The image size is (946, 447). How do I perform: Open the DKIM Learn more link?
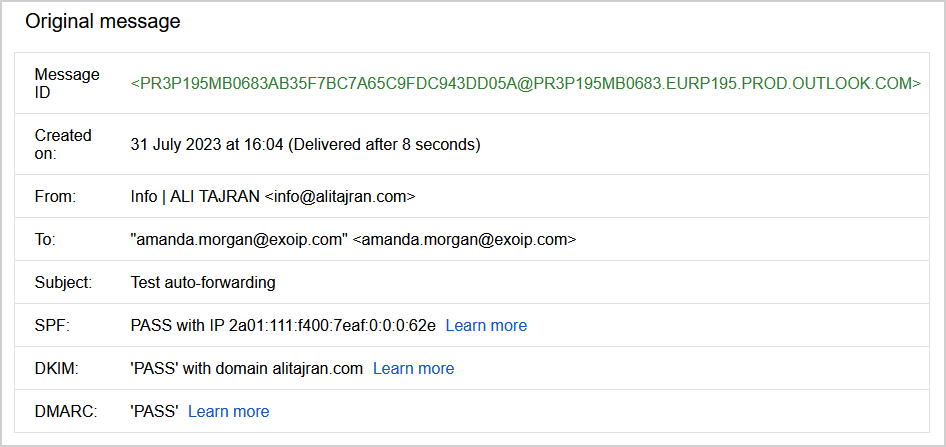413,369
